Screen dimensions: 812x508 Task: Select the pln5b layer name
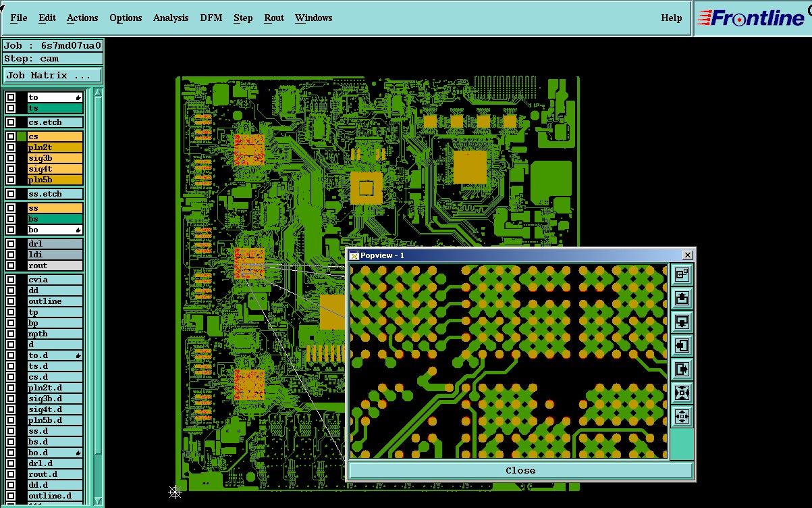point(55,180)
